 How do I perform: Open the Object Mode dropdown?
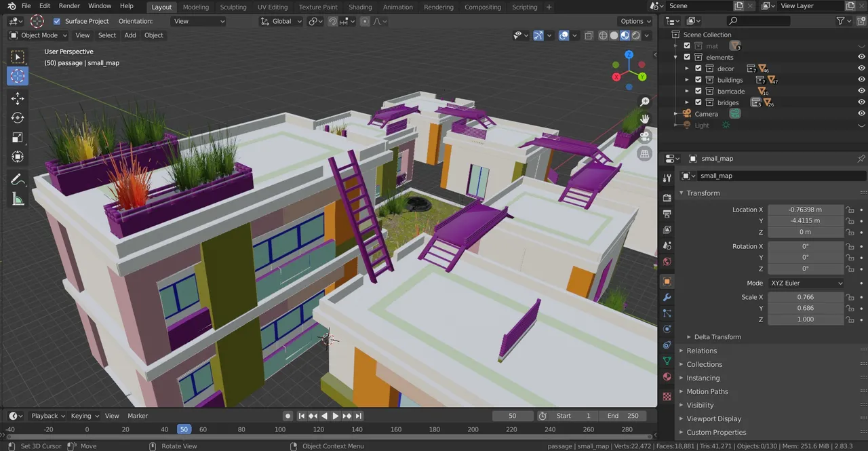click(x=39, y=35)
